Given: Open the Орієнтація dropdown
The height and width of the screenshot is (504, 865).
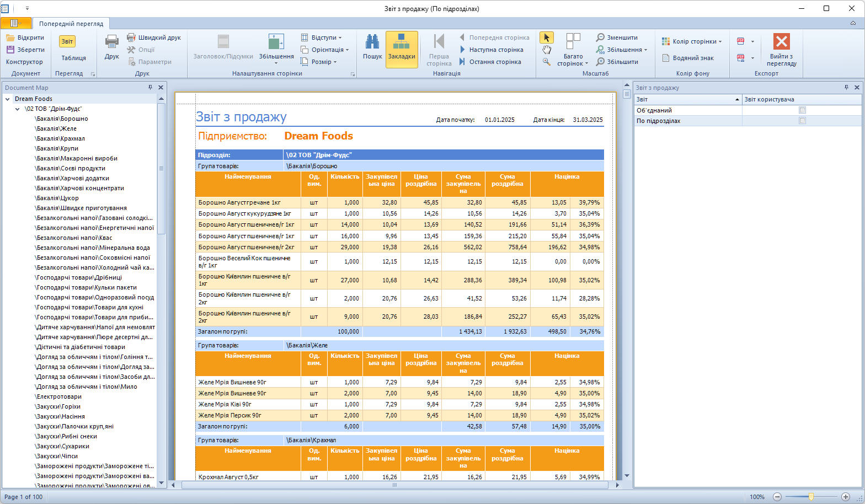Looking at the screenshot, I should [325, 50].
